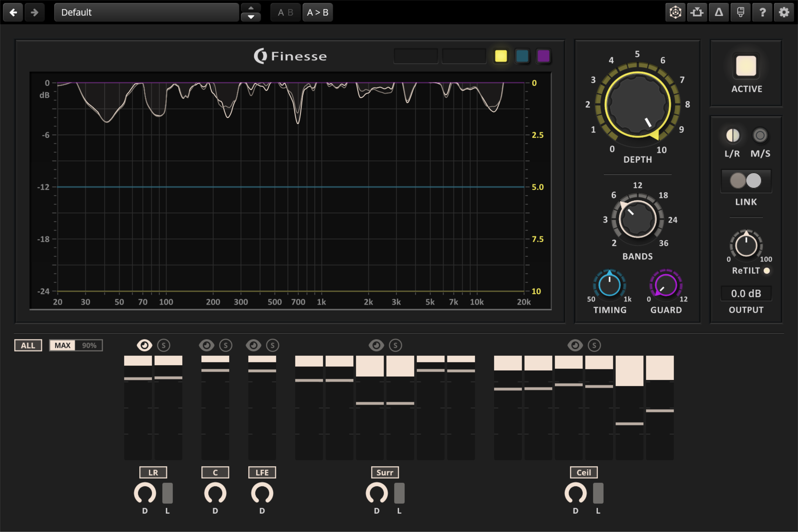The height and width of the screenshot is (532, 798).
Task: Toggle the LINK switch
Action: (746, 181)
